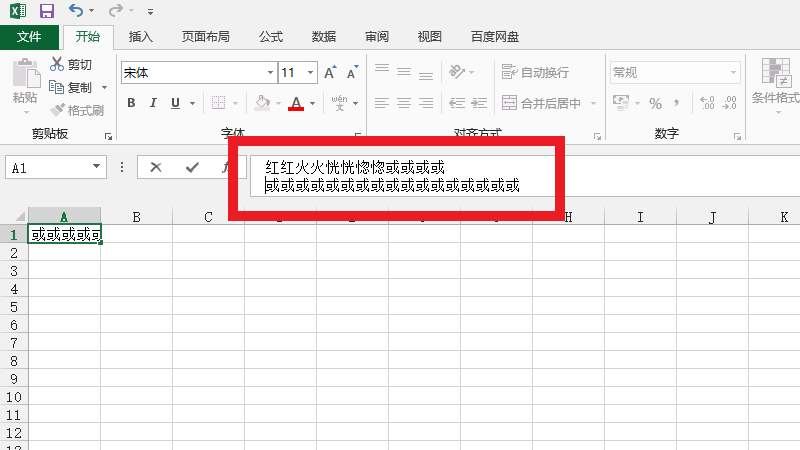Image resolution: width=800 pixels, height=450 pixels.
Task: Click the Undo arrow icon
Action: (76, 11)
